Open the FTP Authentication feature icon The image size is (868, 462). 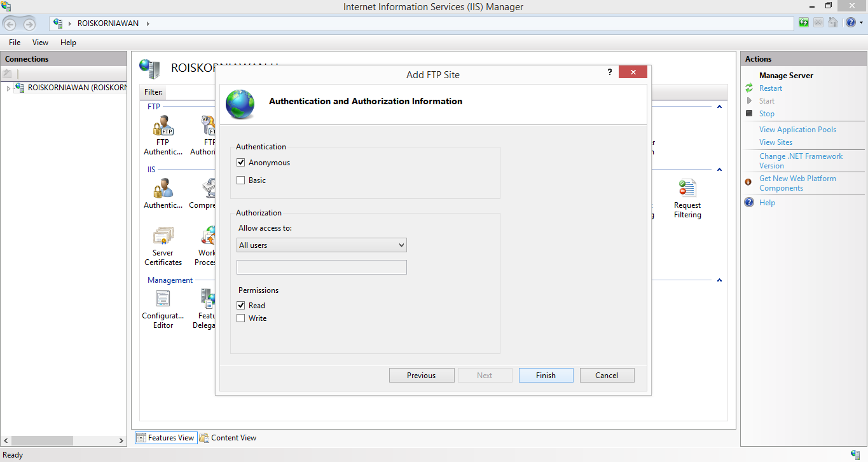[163, 130]
